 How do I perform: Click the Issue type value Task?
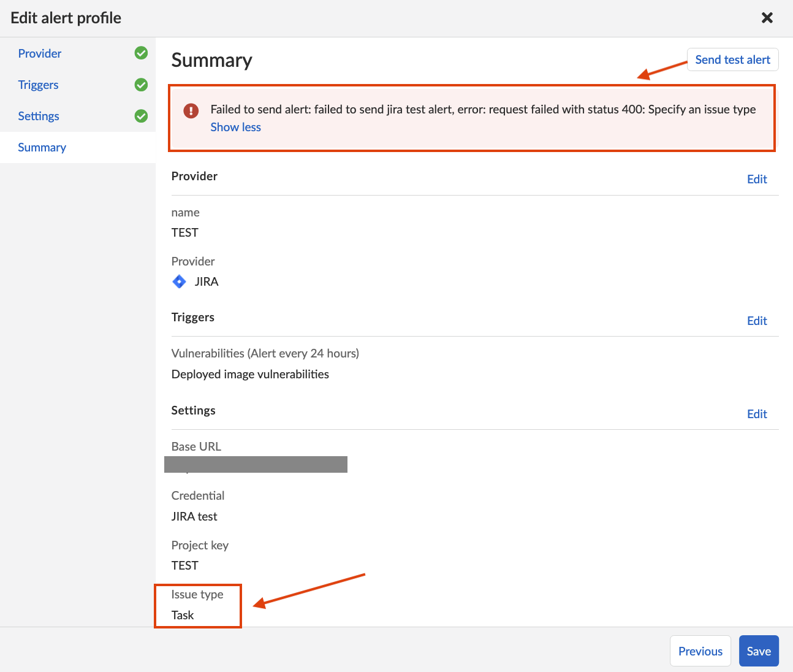(183, 615)
